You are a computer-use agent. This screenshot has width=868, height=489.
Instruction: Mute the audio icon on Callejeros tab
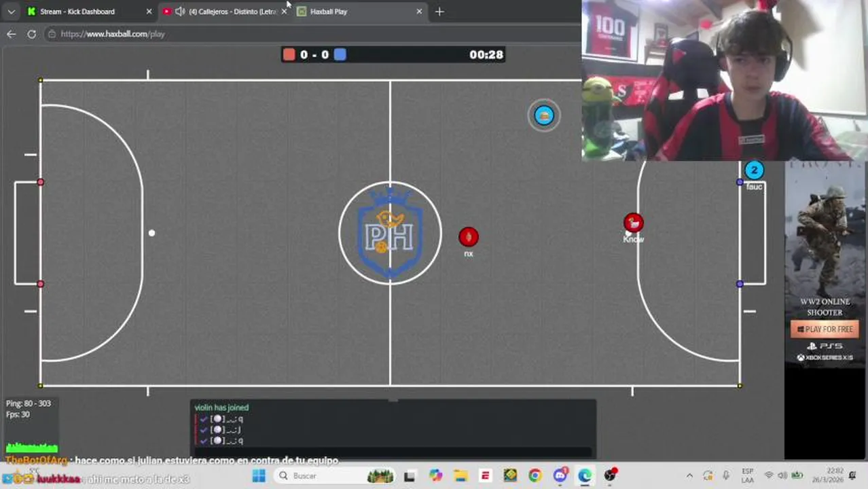(x=180, y=12)
